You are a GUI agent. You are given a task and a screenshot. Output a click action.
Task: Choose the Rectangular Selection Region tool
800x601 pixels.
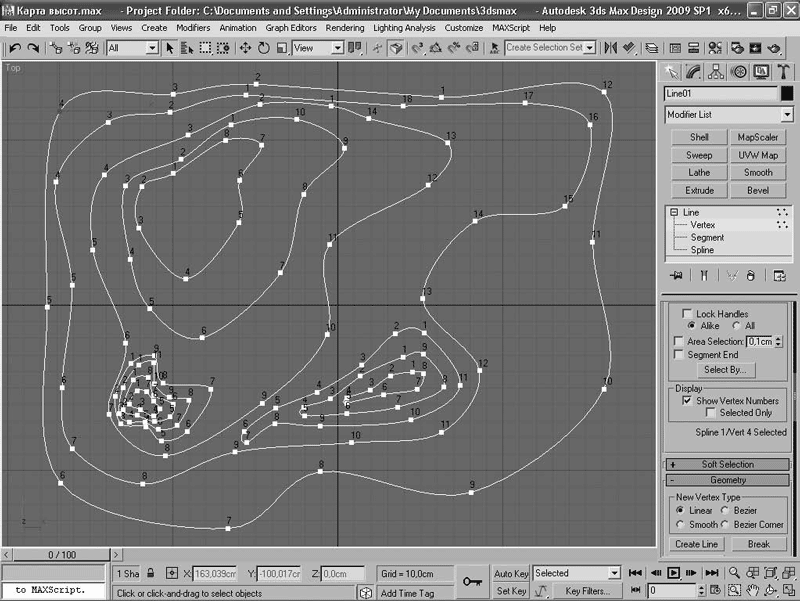(x=205, y=48)
